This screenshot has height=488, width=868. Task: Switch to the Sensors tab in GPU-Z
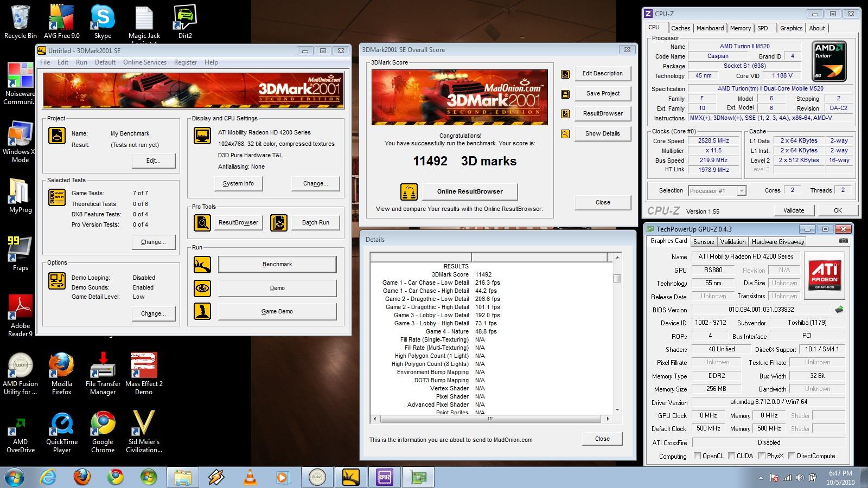point(704,242)
